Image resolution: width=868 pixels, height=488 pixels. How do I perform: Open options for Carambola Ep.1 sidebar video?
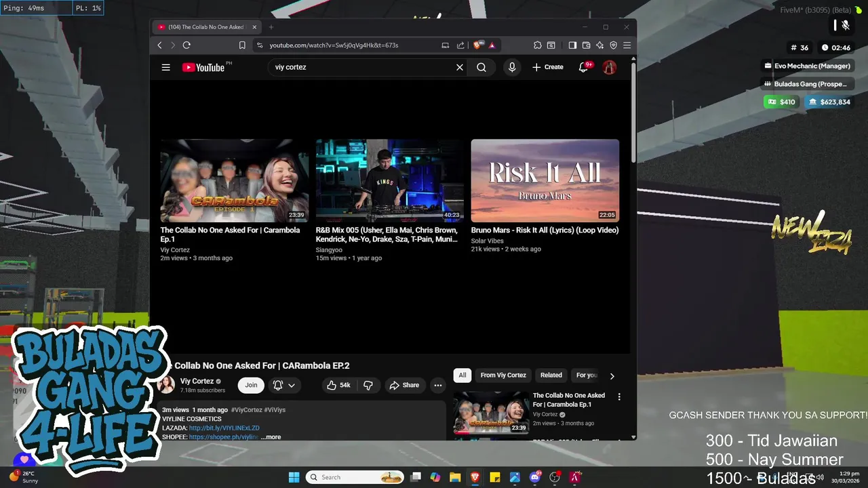click(x=618, y=396)
